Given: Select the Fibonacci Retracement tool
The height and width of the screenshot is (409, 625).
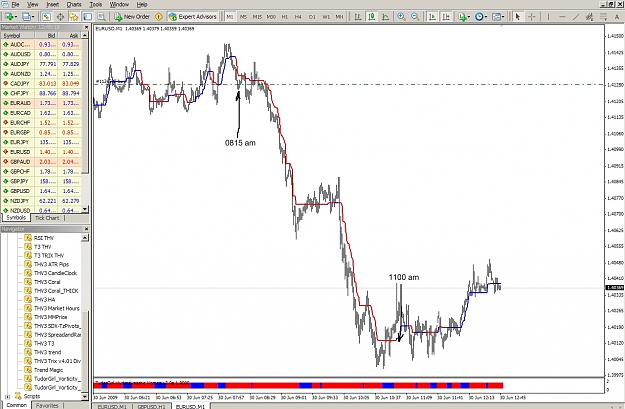Looking at the screenshot, I should click(603, 17).
